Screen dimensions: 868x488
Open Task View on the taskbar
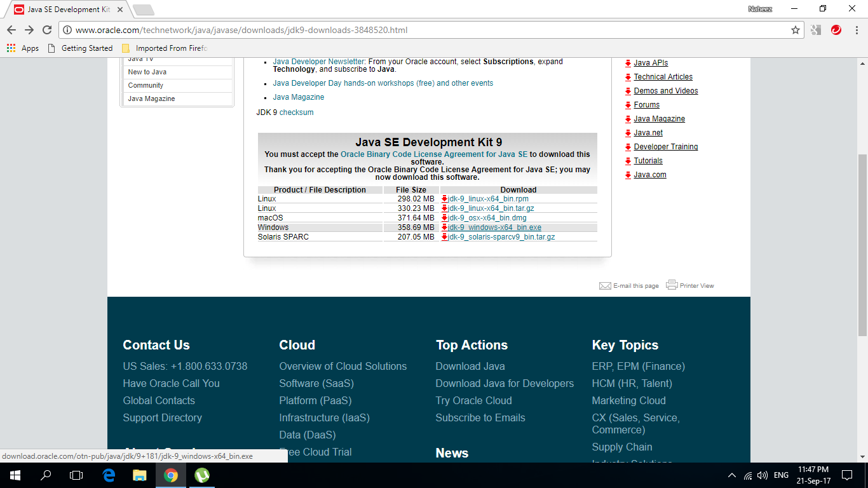pos(76,475)
